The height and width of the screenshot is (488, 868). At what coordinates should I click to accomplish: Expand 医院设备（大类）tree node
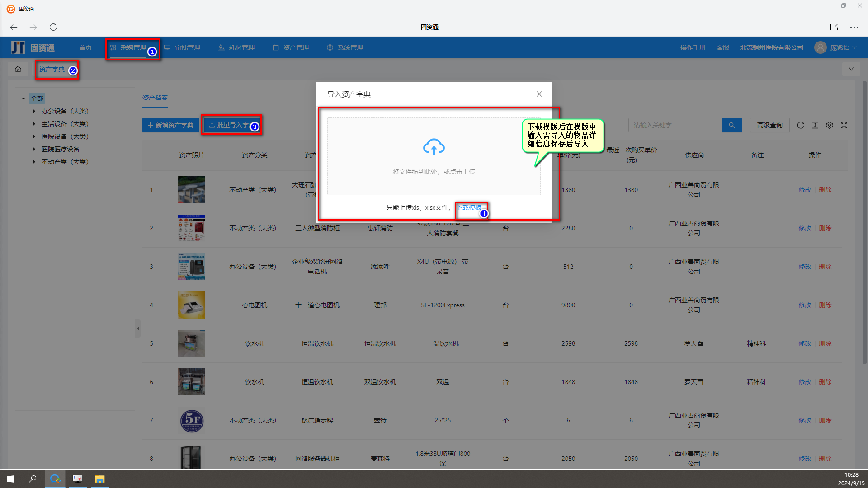tap(34, 136)
